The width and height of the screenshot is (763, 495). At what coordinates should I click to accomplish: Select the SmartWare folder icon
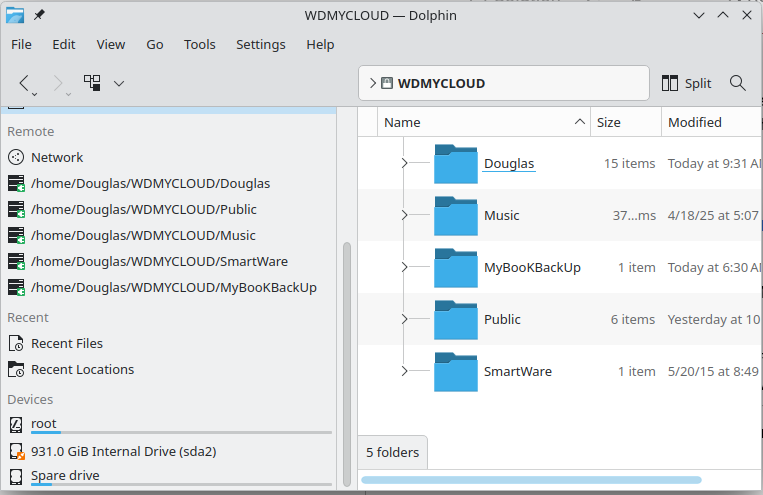pos(456,372)
